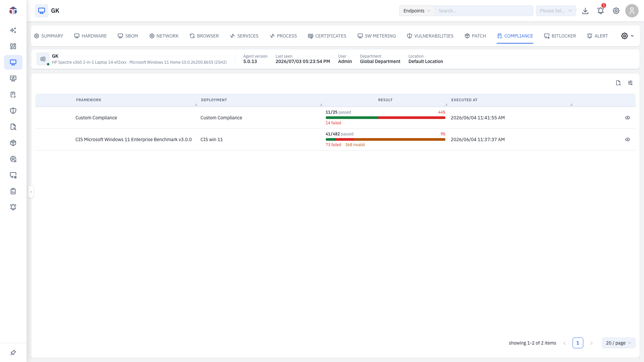View CIS win 11 result eye icon
The image size is (644, 362).
[628, 139]
